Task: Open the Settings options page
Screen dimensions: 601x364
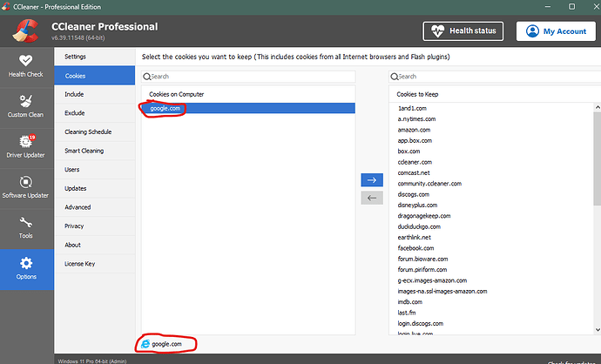Action: coord(95,57)
